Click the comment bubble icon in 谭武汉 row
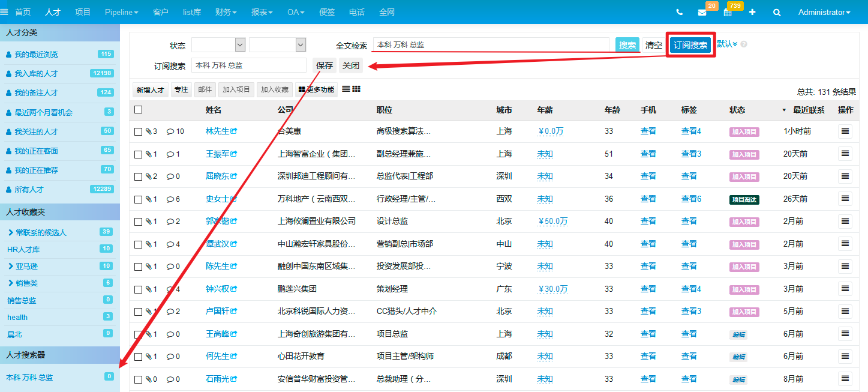This screenshot has width=868, height=392. (170, 244)
